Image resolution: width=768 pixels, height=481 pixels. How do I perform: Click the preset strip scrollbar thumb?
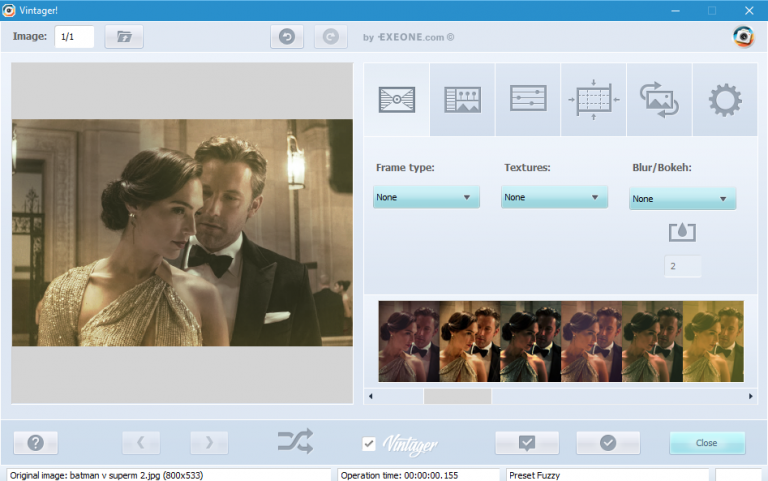click(x=457, y=396)
